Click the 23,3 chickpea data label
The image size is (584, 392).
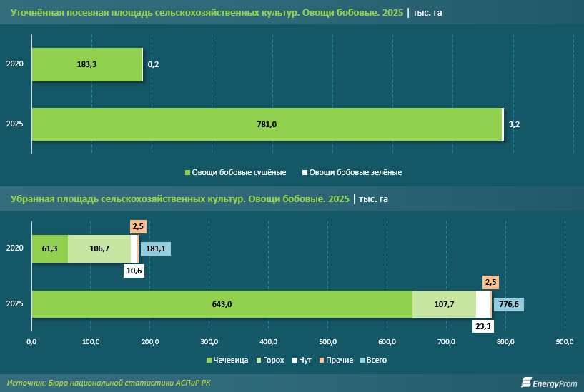[x=483, y=327]
